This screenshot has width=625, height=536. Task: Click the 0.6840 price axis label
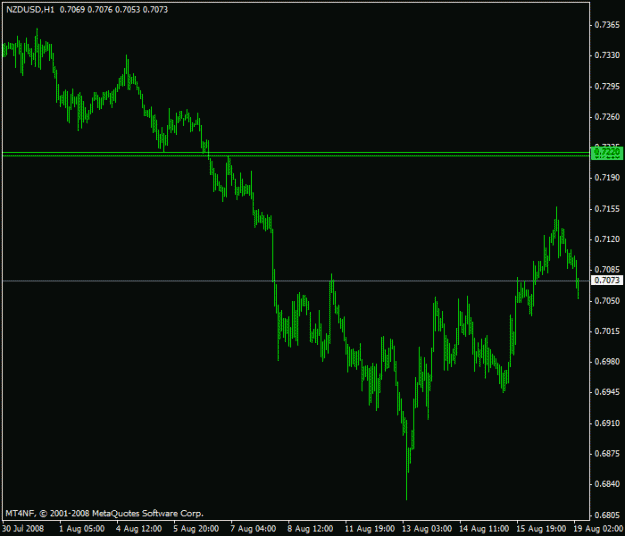607,484
